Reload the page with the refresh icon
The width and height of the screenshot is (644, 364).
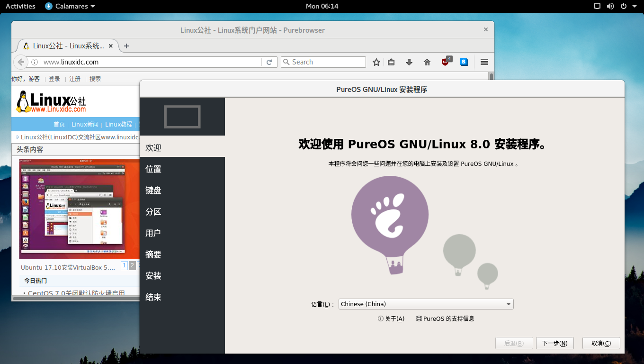click(269, 62)
